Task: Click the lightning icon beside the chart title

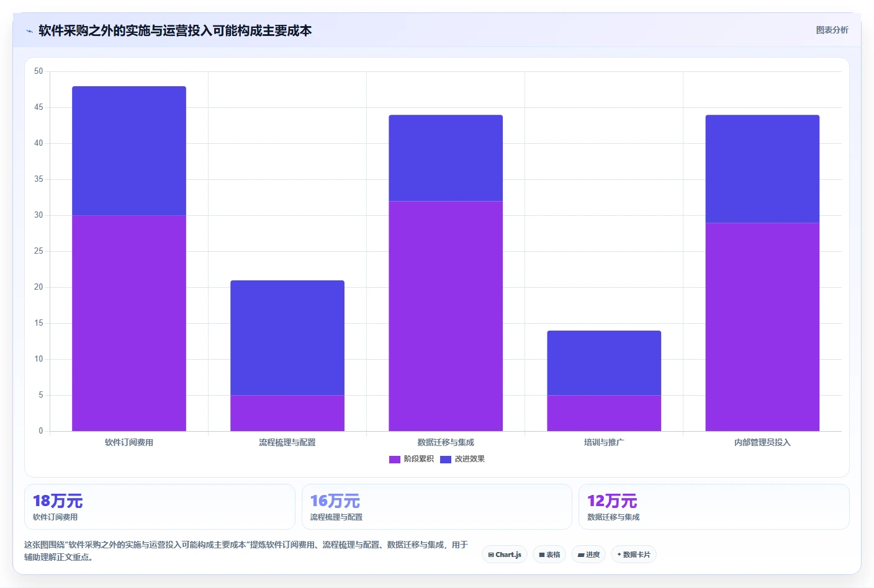Action: pyautogui.click(x=29, y=31)
